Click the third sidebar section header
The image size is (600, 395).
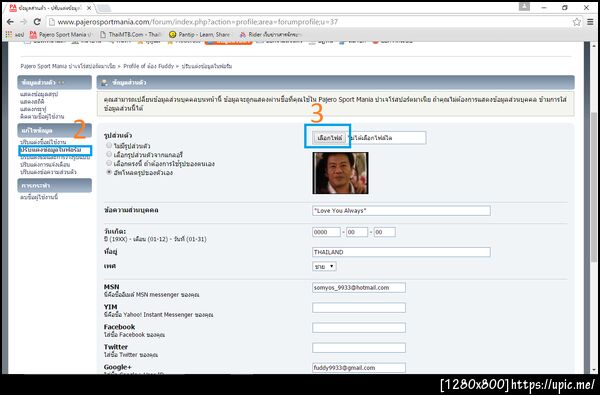pyautogui.click(x=54, y=185)
